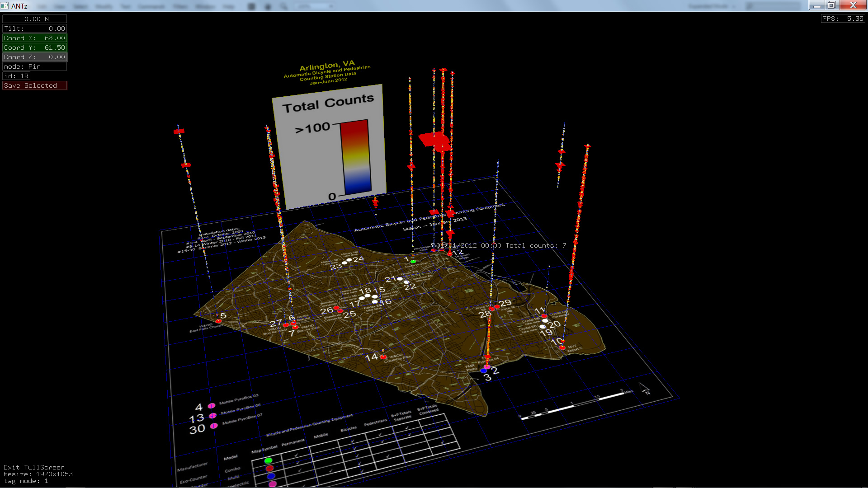Select magenta Mobile PyroBox 03 pin 4
The height and width of the screenshot is (488, 868).
[211, 406]
